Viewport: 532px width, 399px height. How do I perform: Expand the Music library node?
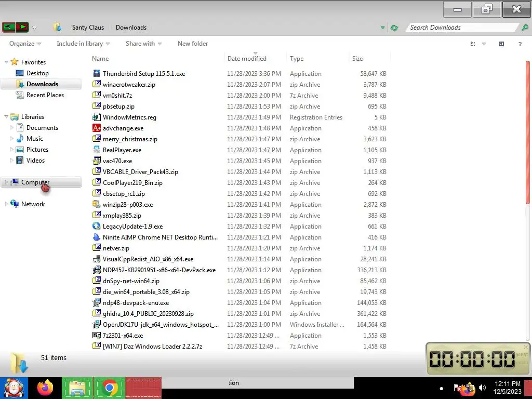(x=12, y=138)
